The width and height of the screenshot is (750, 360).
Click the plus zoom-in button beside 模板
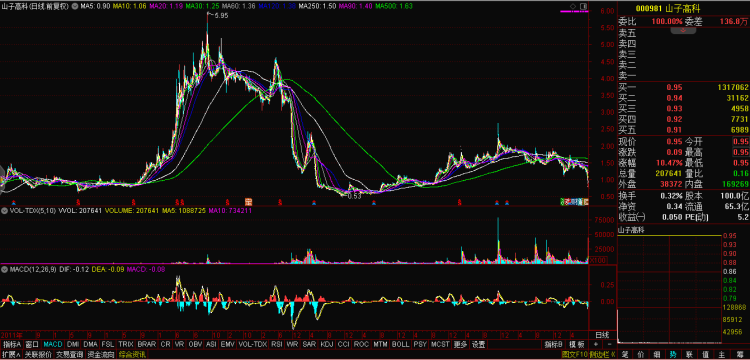(x=596, y=344)
